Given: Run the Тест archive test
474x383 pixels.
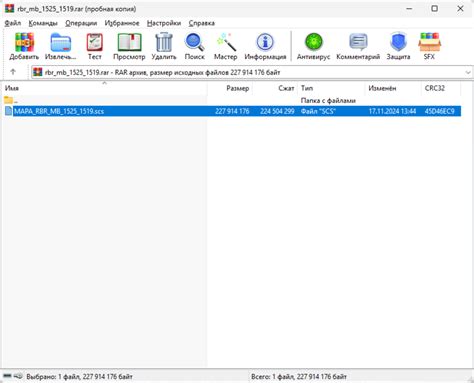Looking at the screenshot, I should tap(95, 46).
